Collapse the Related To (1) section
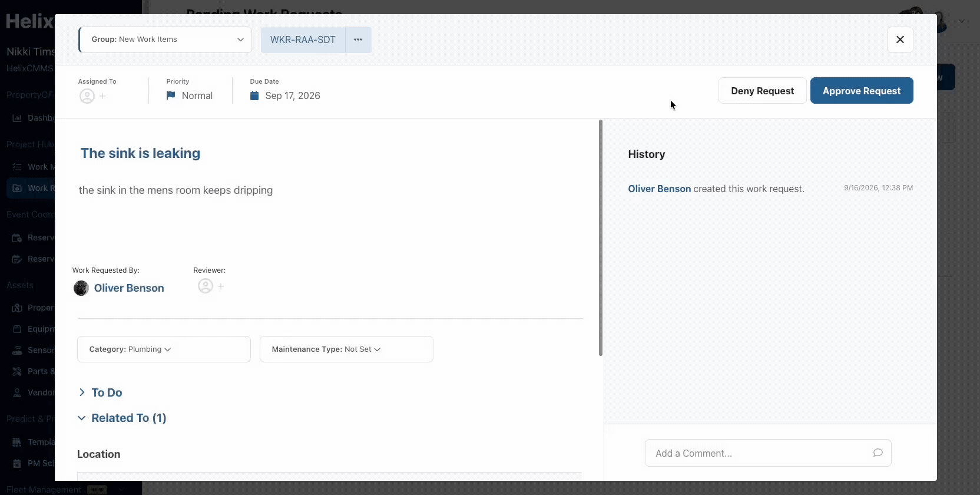Screen dimensions: 980x495 click(122, 418)
